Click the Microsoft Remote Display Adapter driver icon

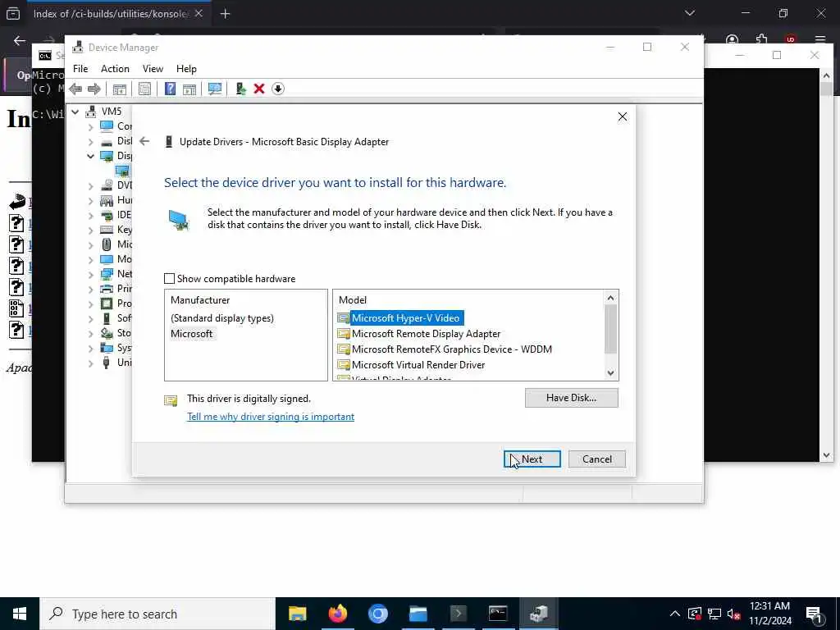coord(344,334)
